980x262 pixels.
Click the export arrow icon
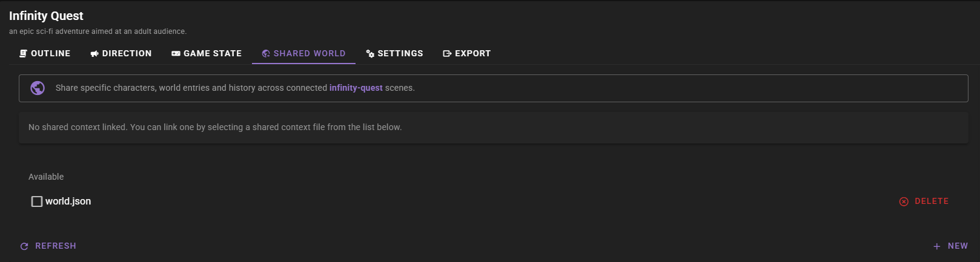point(447,54)
